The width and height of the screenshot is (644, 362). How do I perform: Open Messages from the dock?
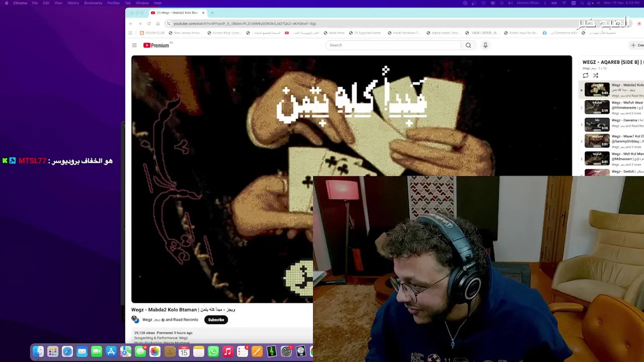140,351
